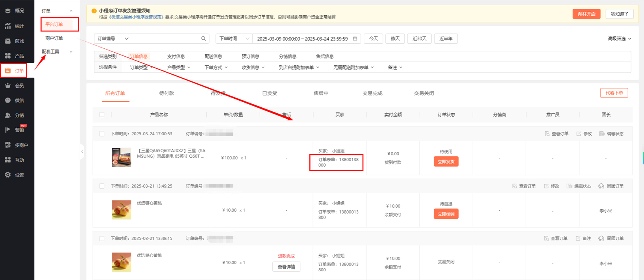Viewport: 644px width, 280px height.
Task: Click the 代客下单 button
Action: (x=614, y=93)
